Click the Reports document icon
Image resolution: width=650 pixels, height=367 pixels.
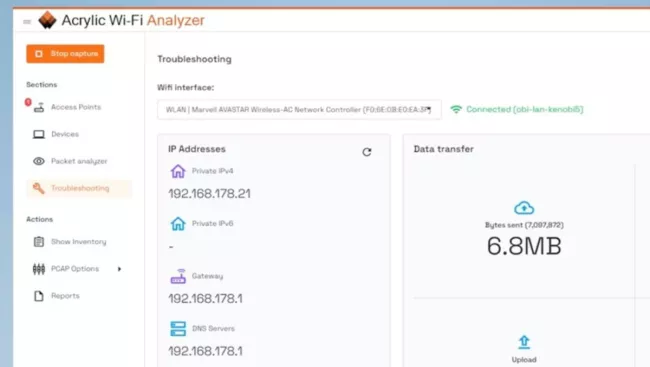(39, 296)
